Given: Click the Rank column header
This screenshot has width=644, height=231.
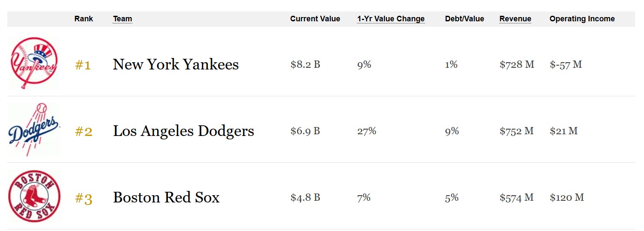Looking at the screenshot, I should pos(84,19).
